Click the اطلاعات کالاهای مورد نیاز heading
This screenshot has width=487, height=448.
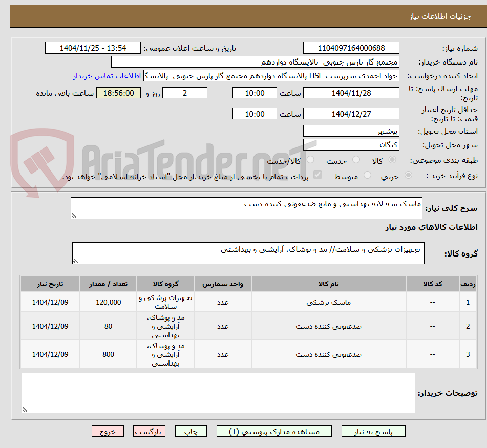click(431, 227)
